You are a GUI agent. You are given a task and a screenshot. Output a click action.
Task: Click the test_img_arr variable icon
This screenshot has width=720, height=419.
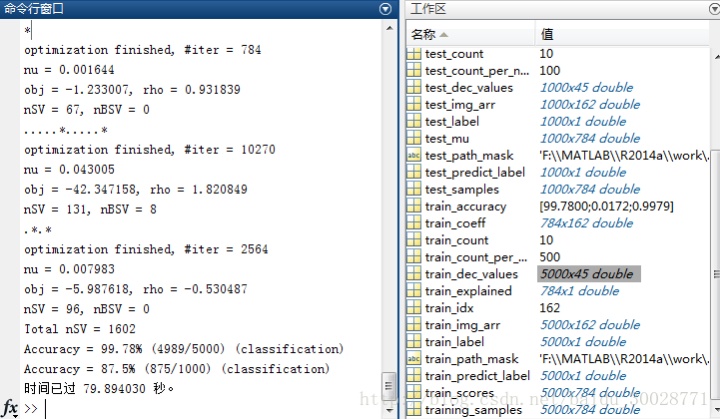click(413, 105)
